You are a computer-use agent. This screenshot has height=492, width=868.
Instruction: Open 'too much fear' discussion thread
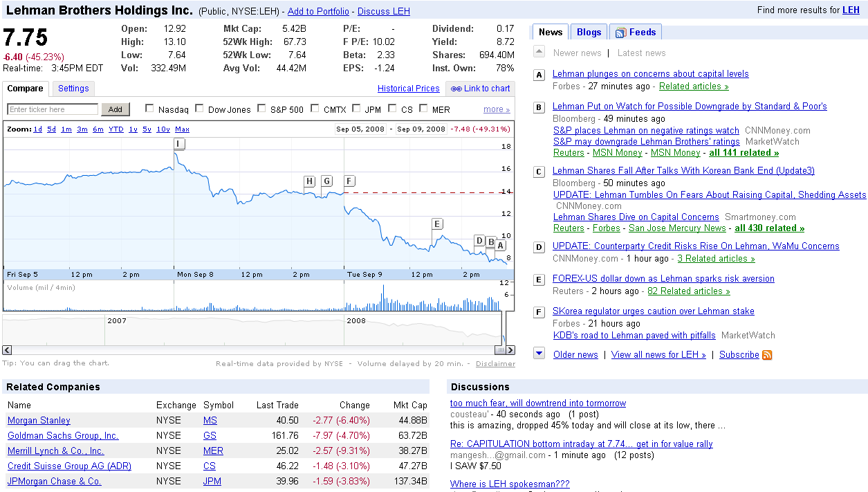pyautogui.click(x=538, y=403)
